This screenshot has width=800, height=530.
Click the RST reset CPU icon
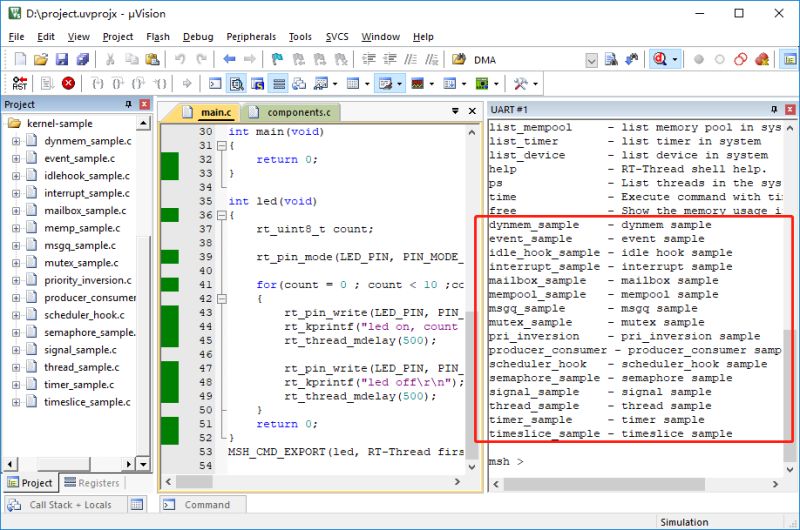pyautogui.click(x=20, y=83)
